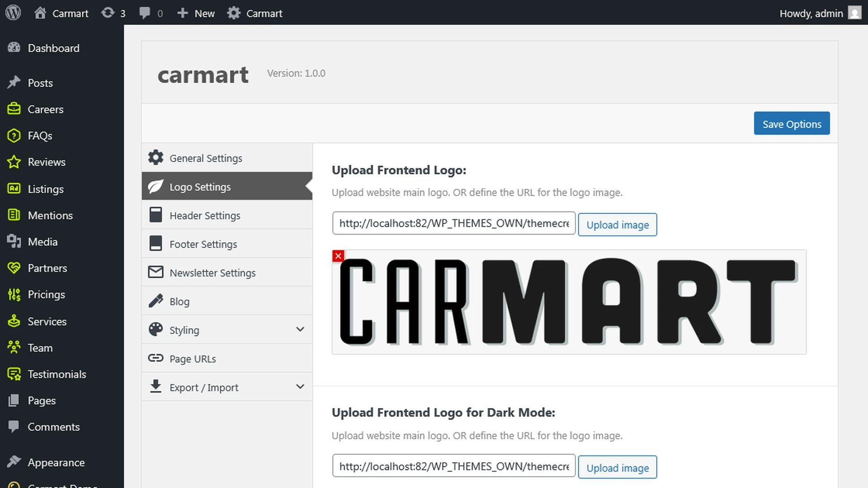
Task: Open the Dashboard menu item
Action: click(62, 48)
